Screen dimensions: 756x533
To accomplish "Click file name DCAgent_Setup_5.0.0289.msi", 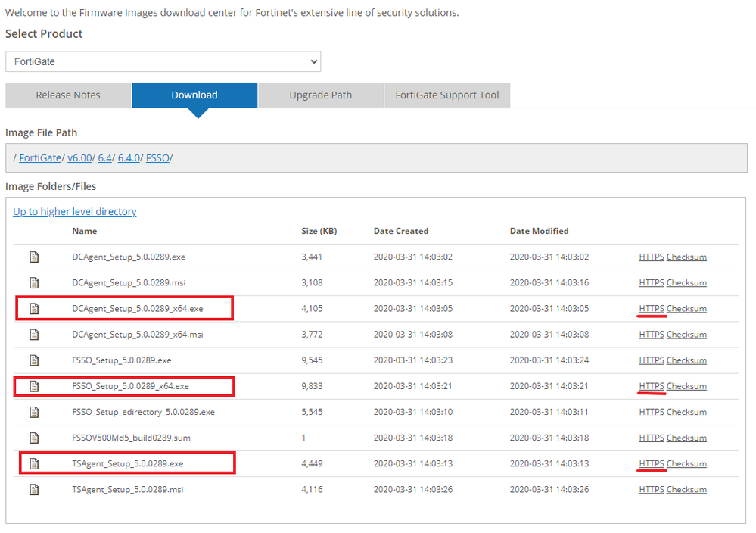I will point(129,282).
